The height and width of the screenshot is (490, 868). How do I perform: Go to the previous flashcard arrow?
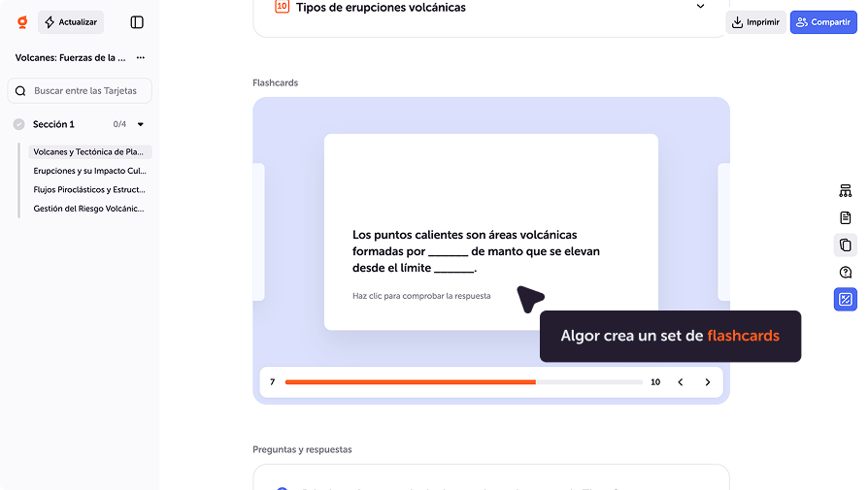click(x=681, y=382)
